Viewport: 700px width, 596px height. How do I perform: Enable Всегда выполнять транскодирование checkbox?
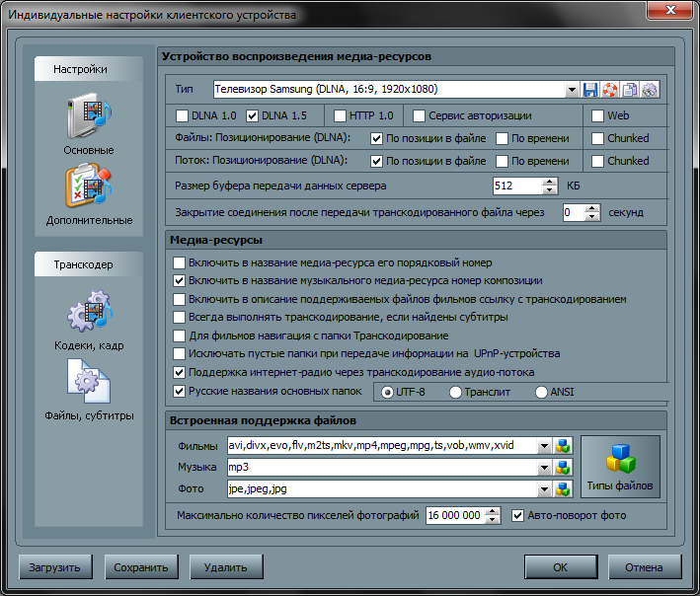coord(179,318)
